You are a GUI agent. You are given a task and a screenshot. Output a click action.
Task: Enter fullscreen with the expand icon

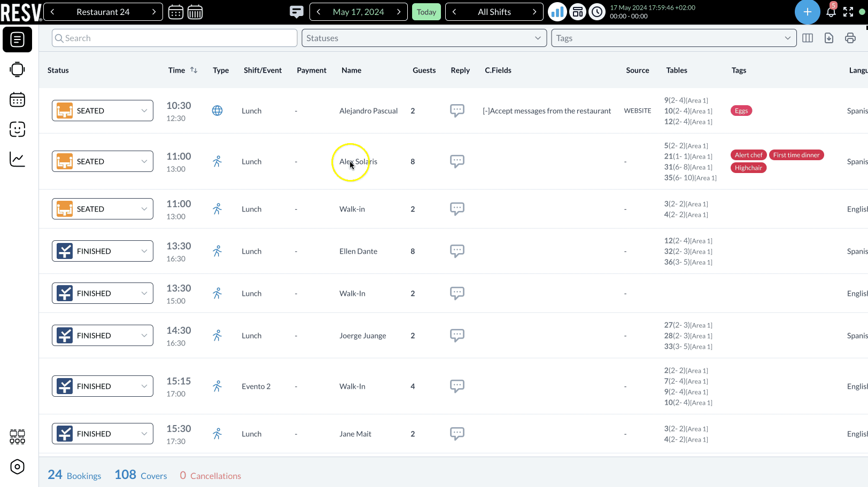click(x=847, y=11)
